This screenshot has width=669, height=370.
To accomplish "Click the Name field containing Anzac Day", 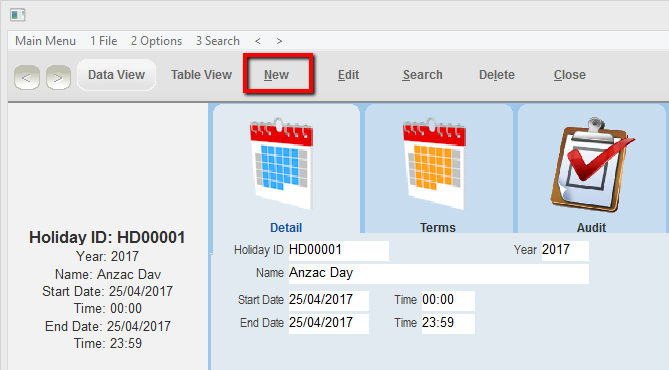I will click(x=439, y=273).
